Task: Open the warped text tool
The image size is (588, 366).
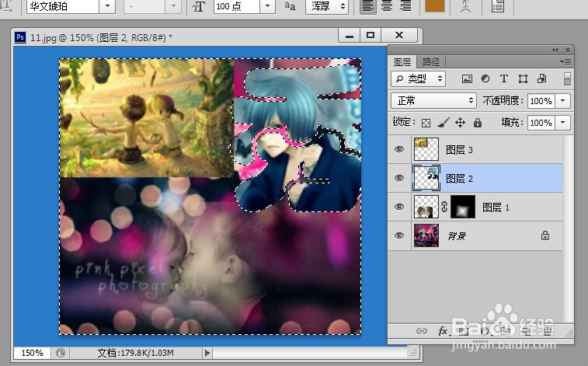Action: [465, 6]
